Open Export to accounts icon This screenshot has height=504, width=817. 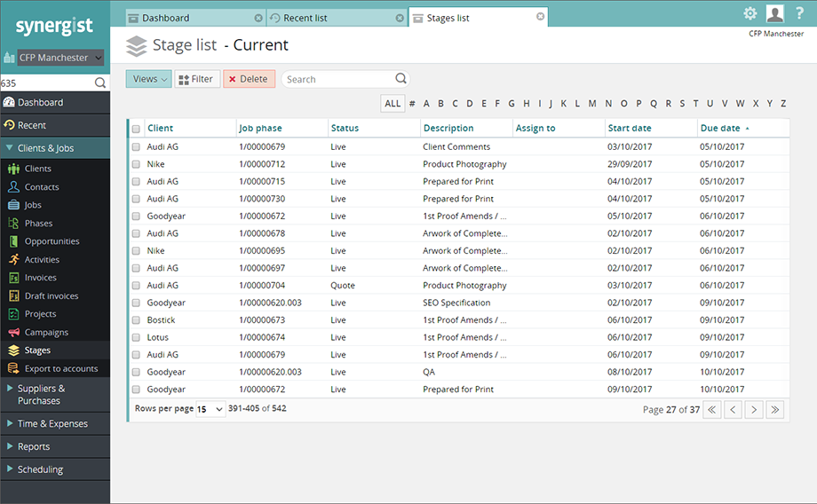click(x=13, y=368)
